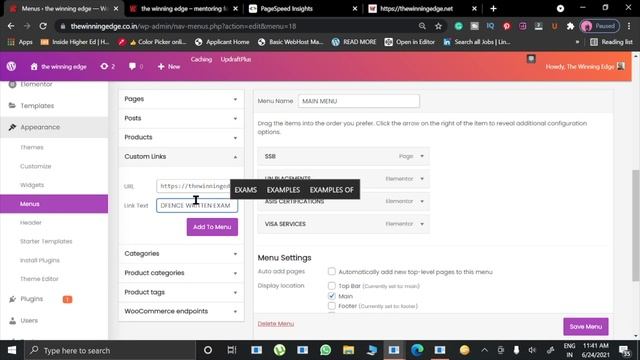Click the Add To Menu button
The image size is (640, 360).
[x=212, y=227]
